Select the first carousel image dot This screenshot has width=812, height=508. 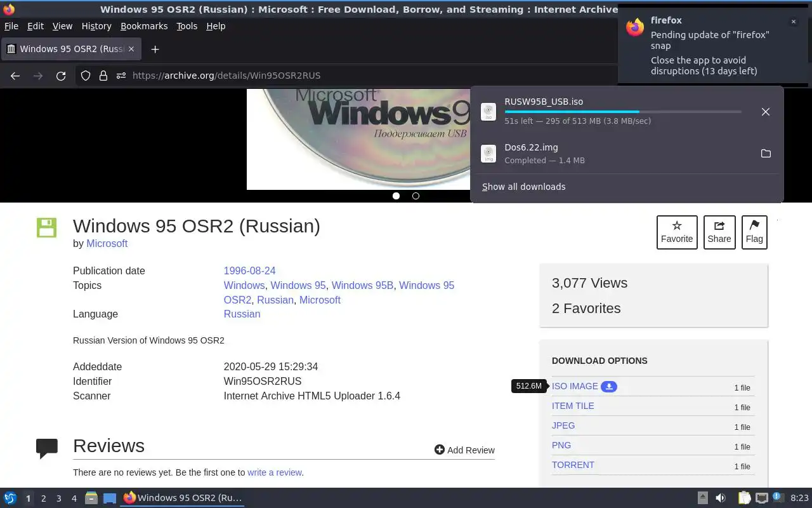click(396, 196)
